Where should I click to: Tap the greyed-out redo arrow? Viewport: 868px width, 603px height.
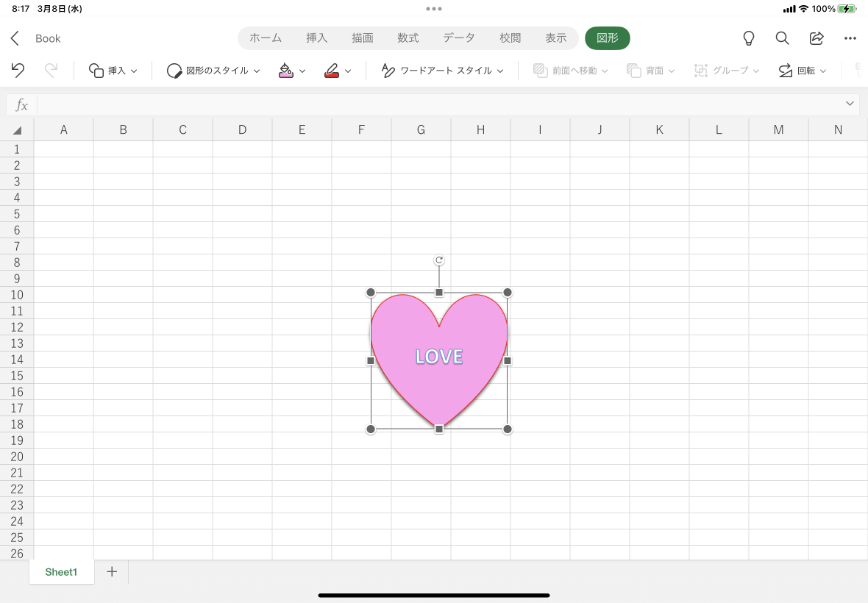(x=51, y=71)
